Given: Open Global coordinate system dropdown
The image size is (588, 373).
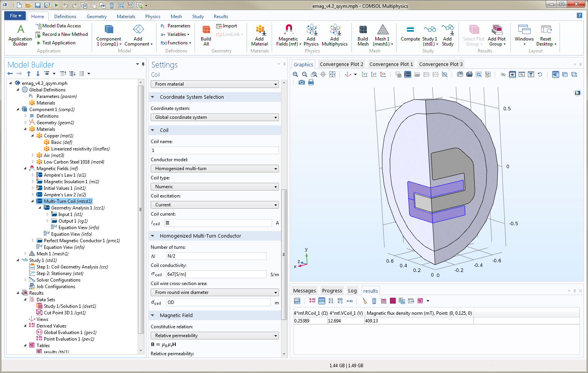Looking at the screenshot, I should point(215,117).
